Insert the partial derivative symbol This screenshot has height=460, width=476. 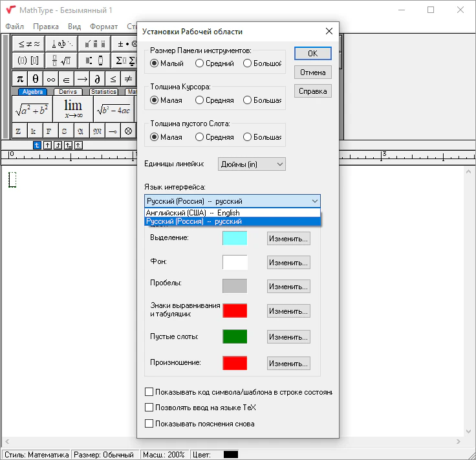click(x=98, y=78)
